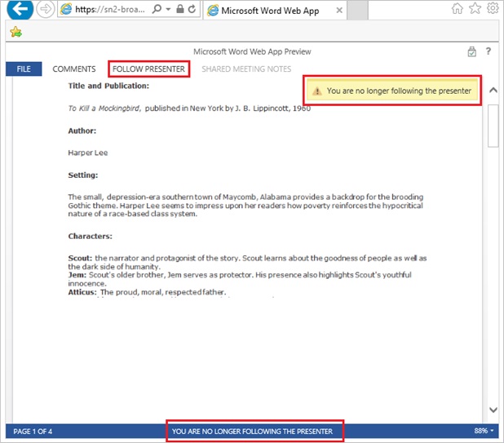This screenshot has width=504, height=443.
Task: Click the Word Web App print icon
Action: 472,52
